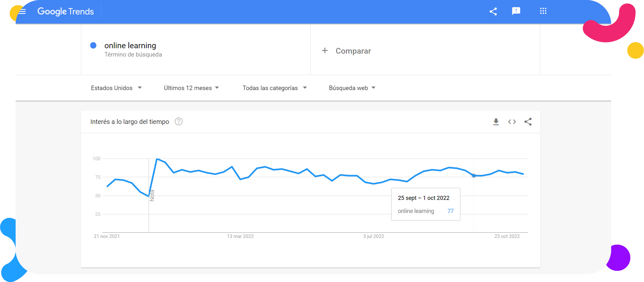The height and width of the screenshot is (282, 644).
Task: Open the Todas las categorías dropdown
Action: point(275,88)
